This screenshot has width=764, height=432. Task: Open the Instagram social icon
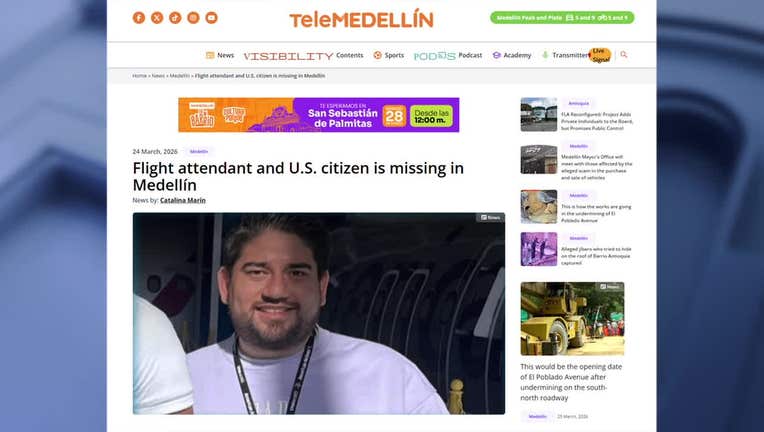[193, 18]
